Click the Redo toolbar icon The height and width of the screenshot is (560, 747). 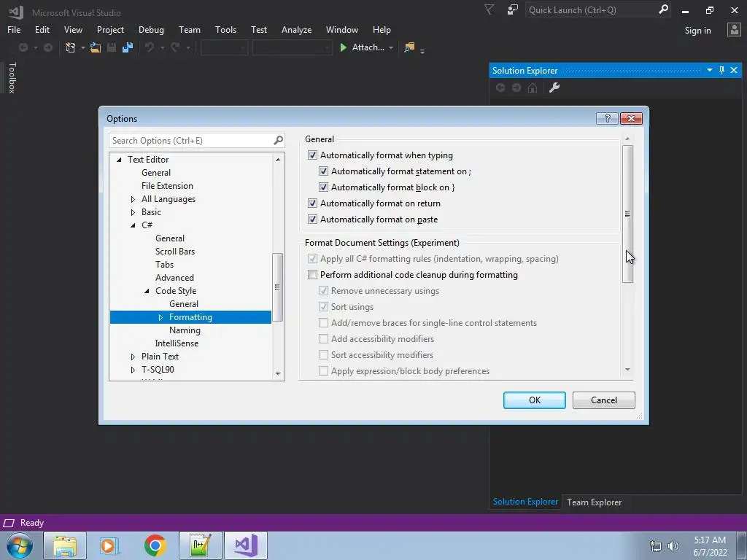coord(175,47)
